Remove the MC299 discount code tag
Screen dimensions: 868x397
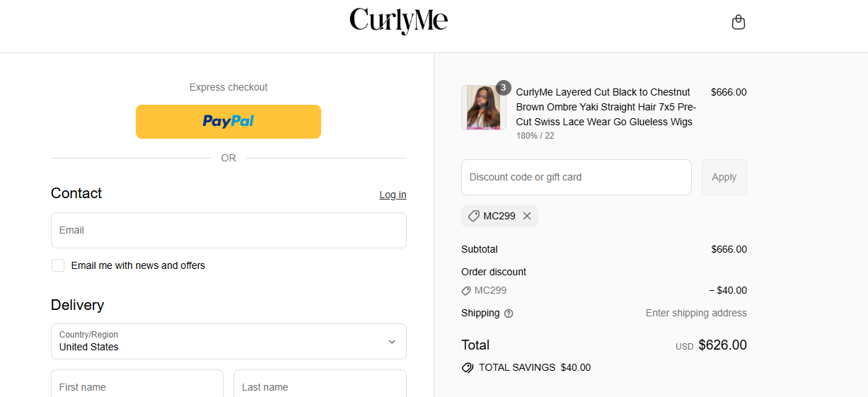(527, 216)
